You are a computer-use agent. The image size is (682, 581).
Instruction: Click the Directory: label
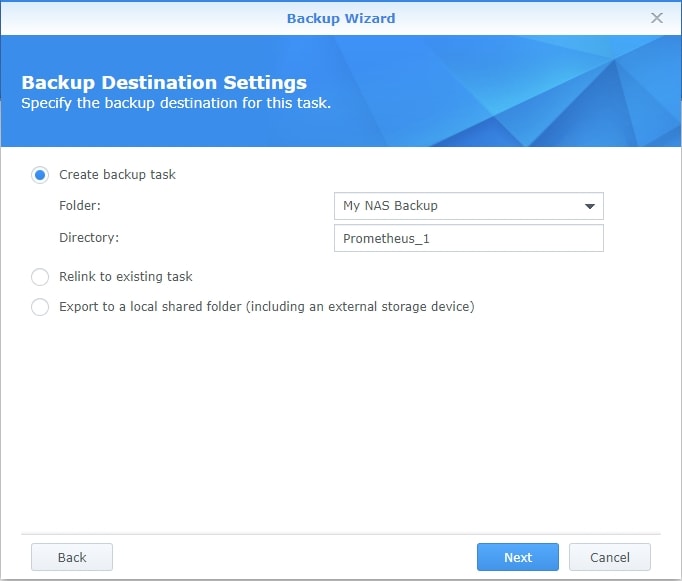pyautogui.click(x=89, y=237)
